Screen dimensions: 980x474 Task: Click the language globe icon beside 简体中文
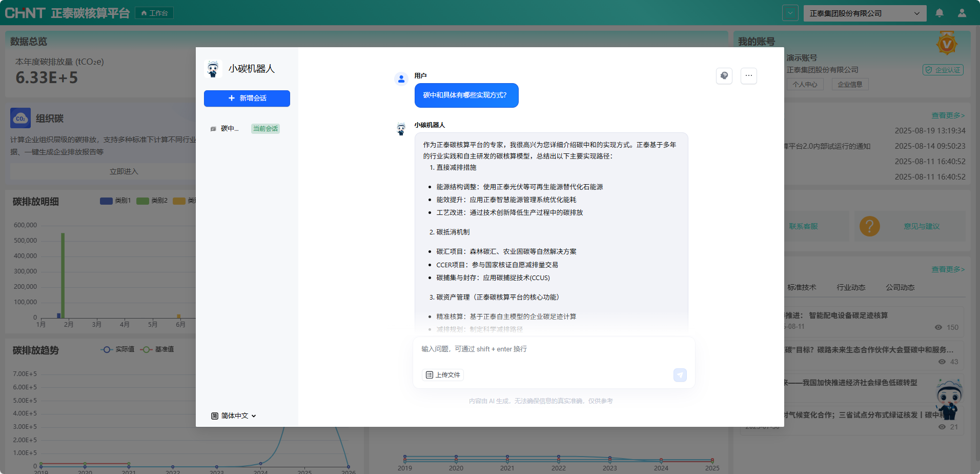[x=215, y=416]
